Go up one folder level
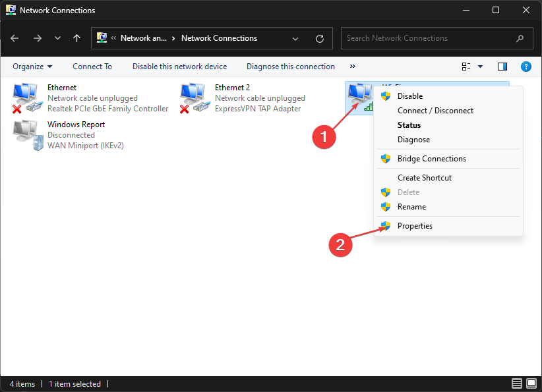542x392 pixels. tap(77, 38)
